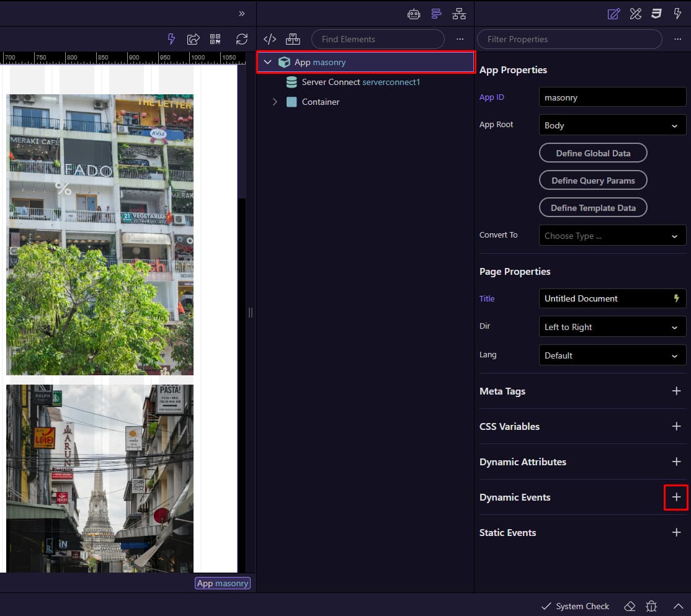691x616 pixels.
Task: Open the App Root dropdown
Action: (x=612, y=125)
